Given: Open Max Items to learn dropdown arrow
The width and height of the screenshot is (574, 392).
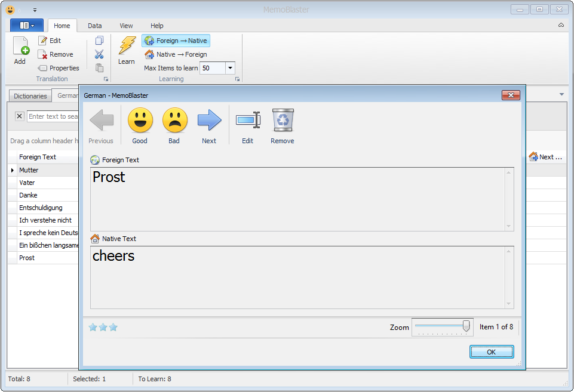Looking at the screenshot, I should 231,68.
